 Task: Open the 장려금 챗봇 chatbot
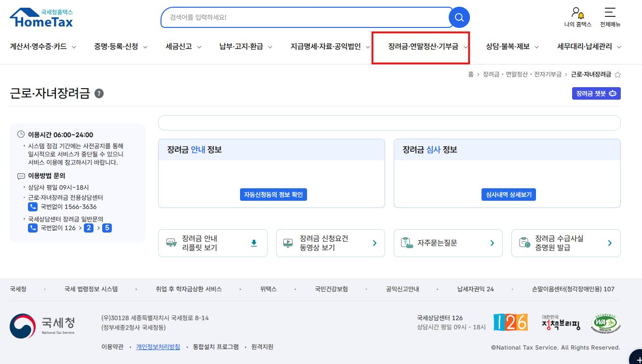click(x=596, y=93)
